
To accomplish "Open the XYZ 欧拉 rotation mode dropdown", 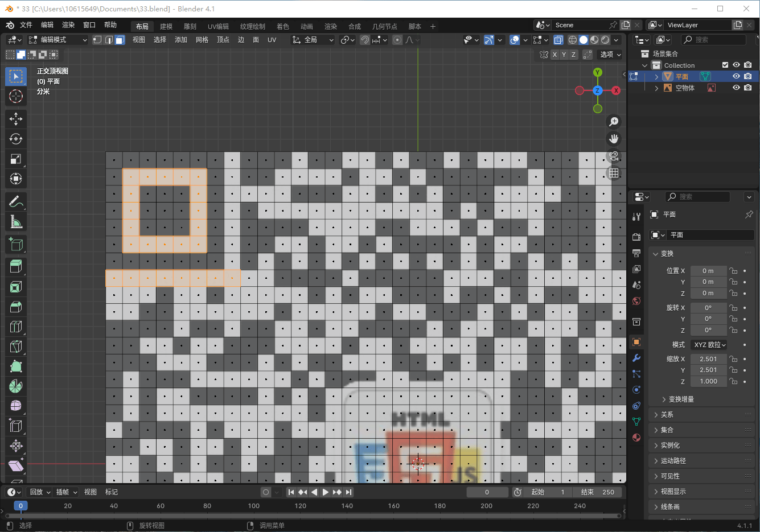I will [710, 345].
